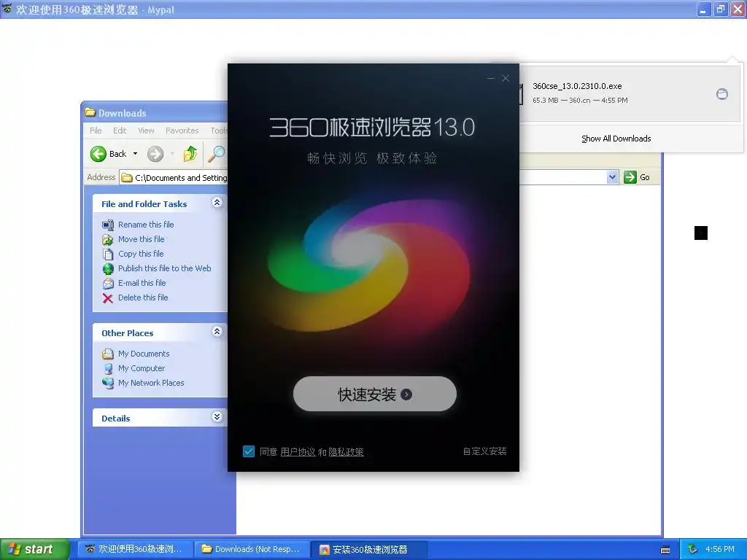Click Copy this file

(x=141, y=254)
